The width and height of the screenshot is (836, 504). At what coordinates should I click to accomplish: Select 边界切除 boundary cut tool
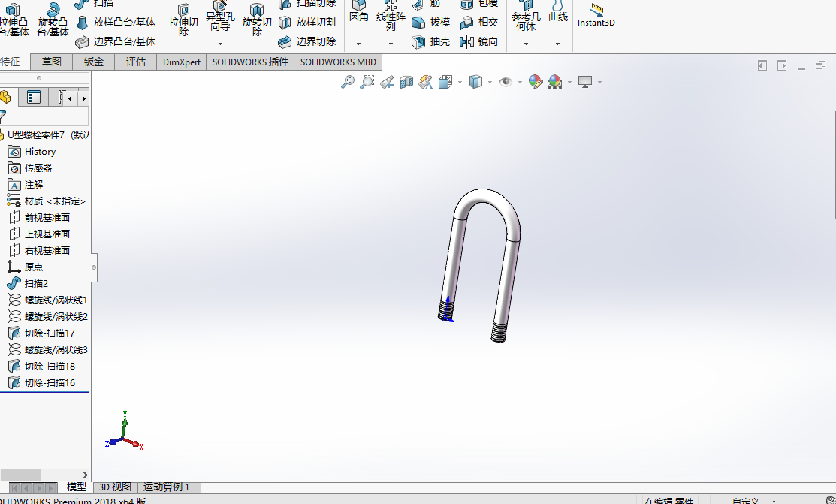pos(308,41)
